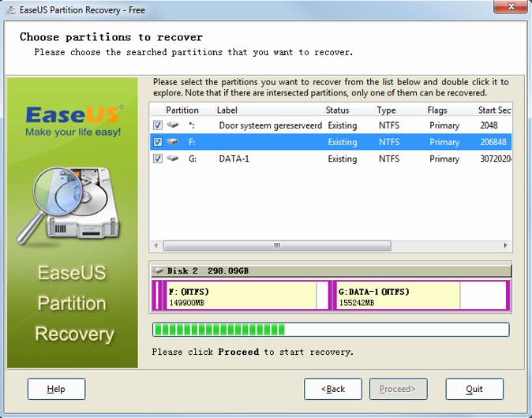Click the drive icon in the F: row
The width and height of the screenshot is (532, 418).
[x=173, y=141]
